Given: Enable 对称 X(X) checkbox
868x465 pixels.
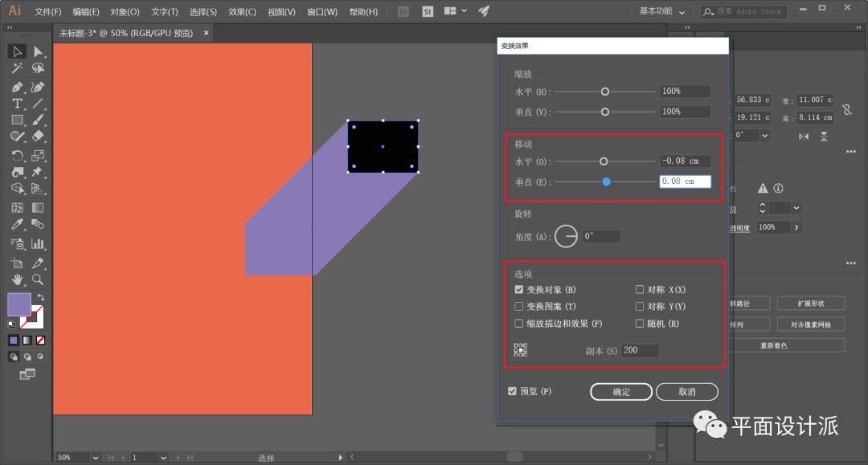Looking at the screenshot, I should [x=640, y=290].
